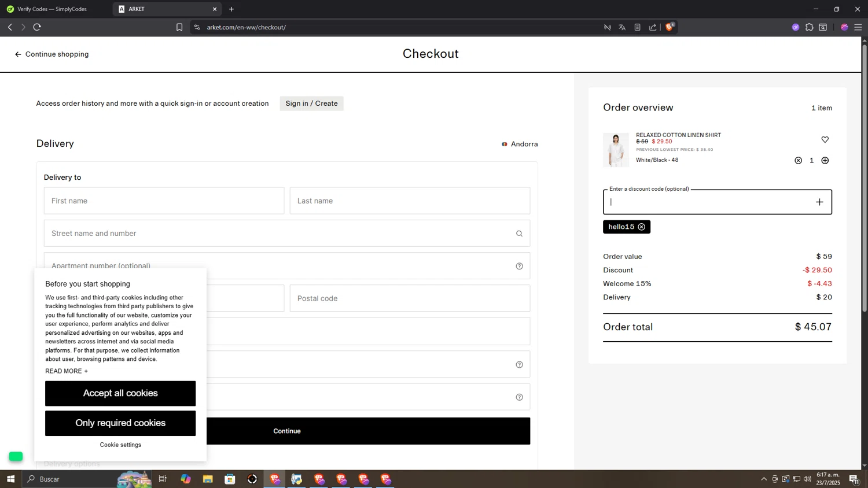
Task: Click the Order total $ 45.07 value
Action: pyautogui.click(x=813, y=327)
